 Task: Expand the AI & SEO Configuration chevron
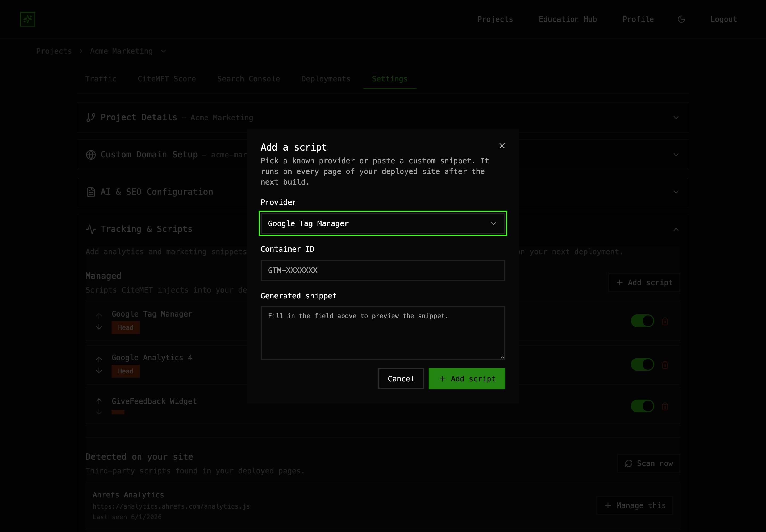pyautogui.click(x=676, y=192)
